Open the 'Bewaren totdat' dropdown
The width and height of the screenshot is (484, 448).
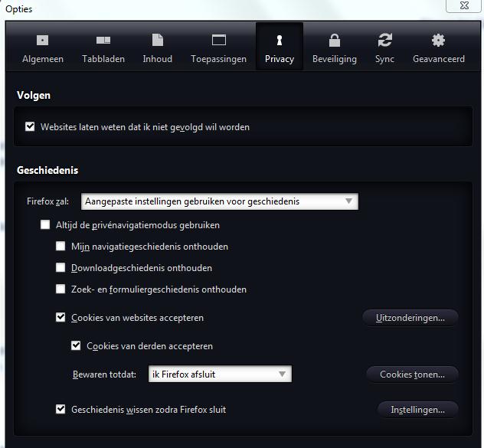(220, 374)
